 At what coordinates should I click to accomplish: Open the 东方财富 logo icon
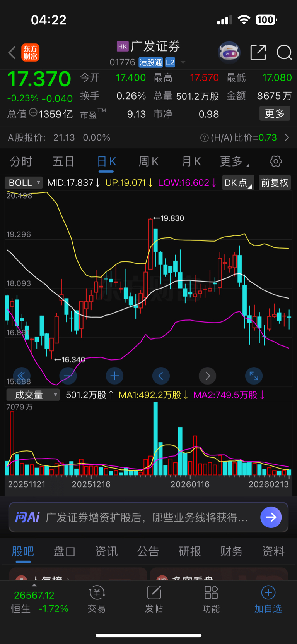pyautogui.click(x=30, y=53)
